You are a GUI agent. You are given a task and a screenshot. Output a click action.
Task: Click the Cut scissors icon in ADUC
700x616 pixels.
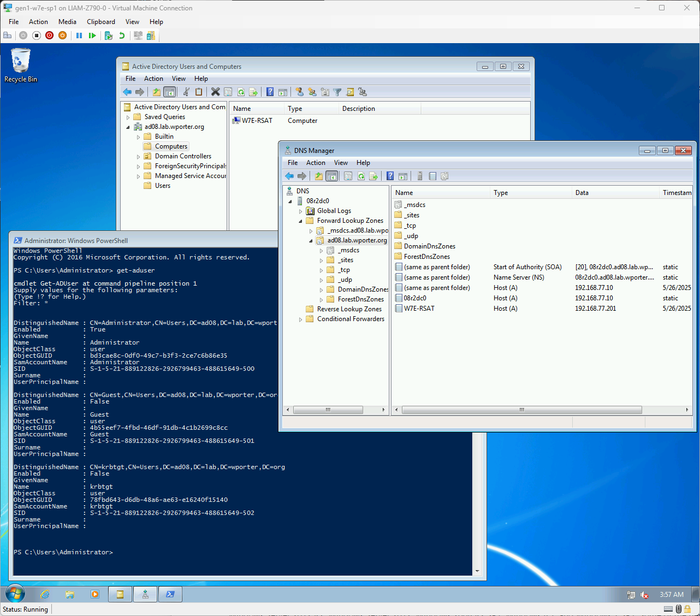(186, 92)
